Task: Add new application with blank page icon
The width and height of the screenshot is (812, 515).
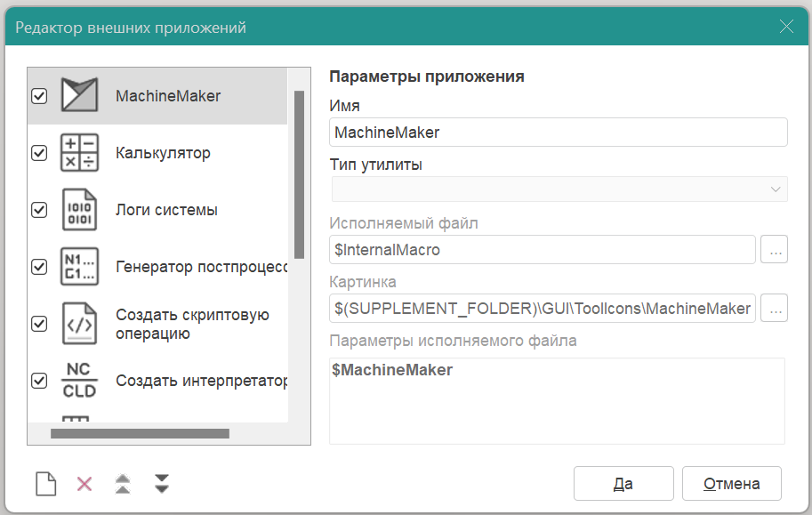Action: click(x=45, y=484)
